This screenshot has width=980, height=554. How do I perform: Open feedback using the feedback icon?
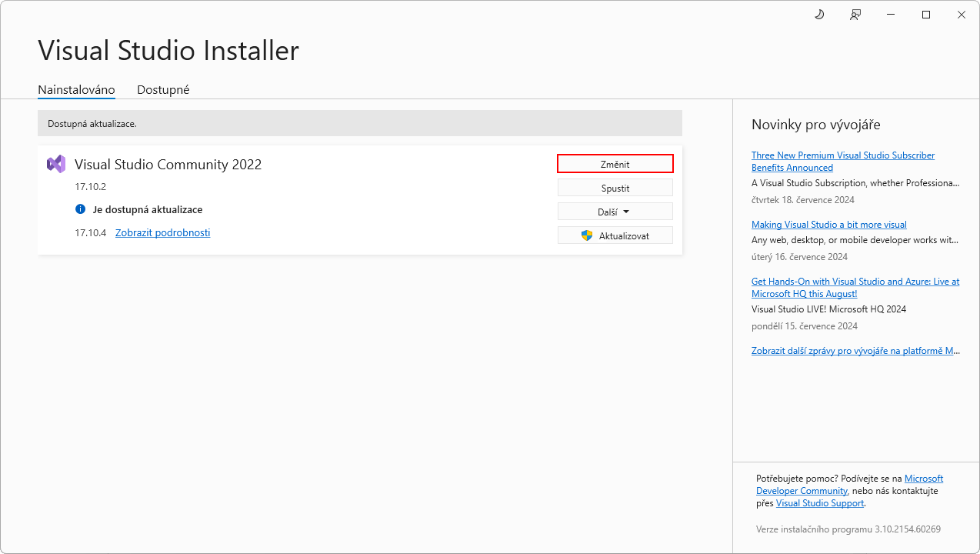(855, 14)
